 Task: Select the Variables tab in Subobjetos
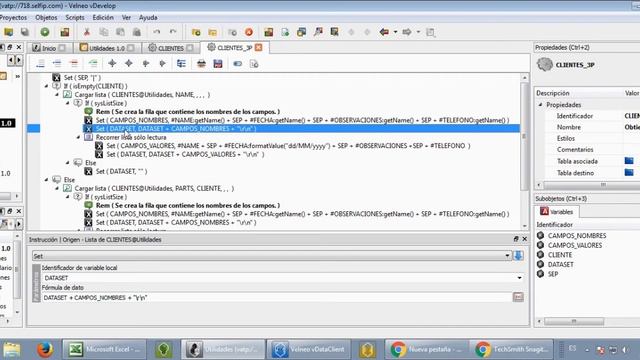point(557,211)
